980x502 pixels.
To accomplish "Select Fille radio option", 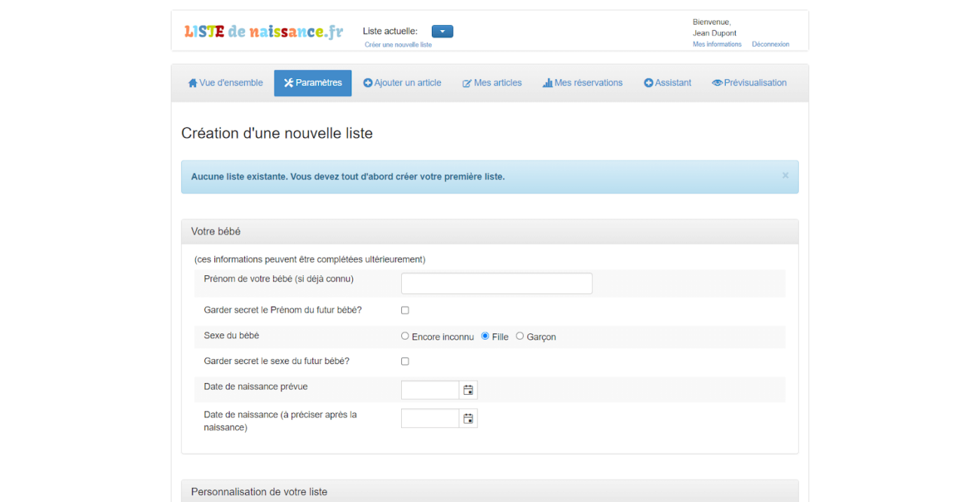I will tap(485, 336).
